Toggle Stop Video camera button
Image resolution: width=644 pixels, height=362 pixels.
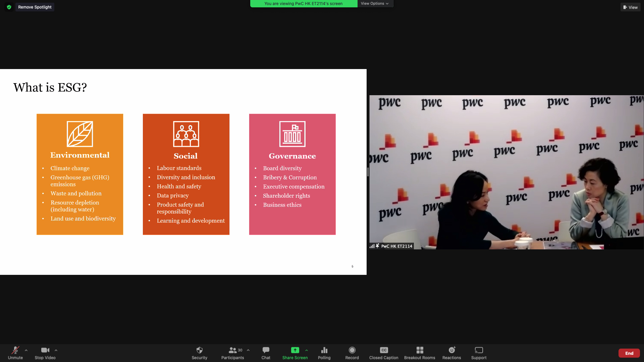pos(45,351)
